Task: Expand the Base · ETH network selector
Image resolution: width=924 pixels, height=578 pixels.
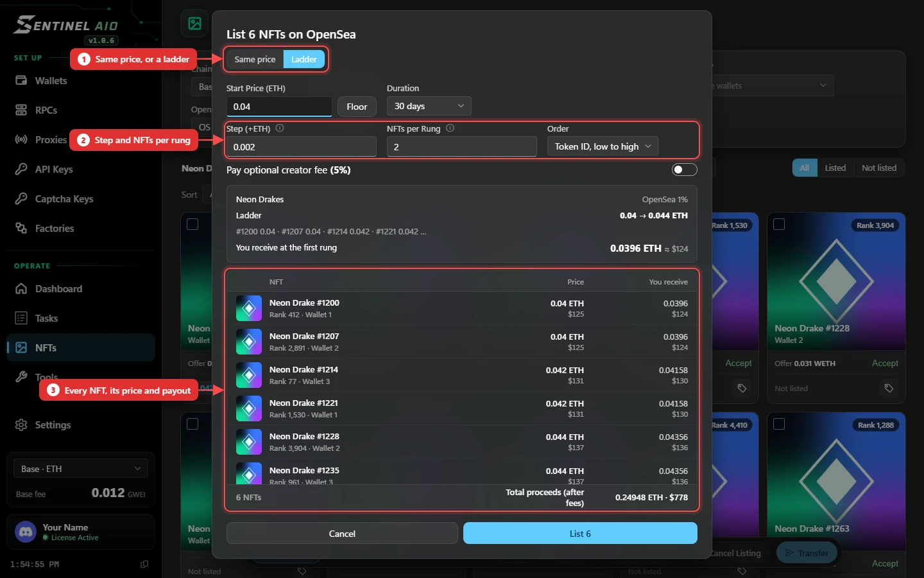Action: [x=80, y=469]
